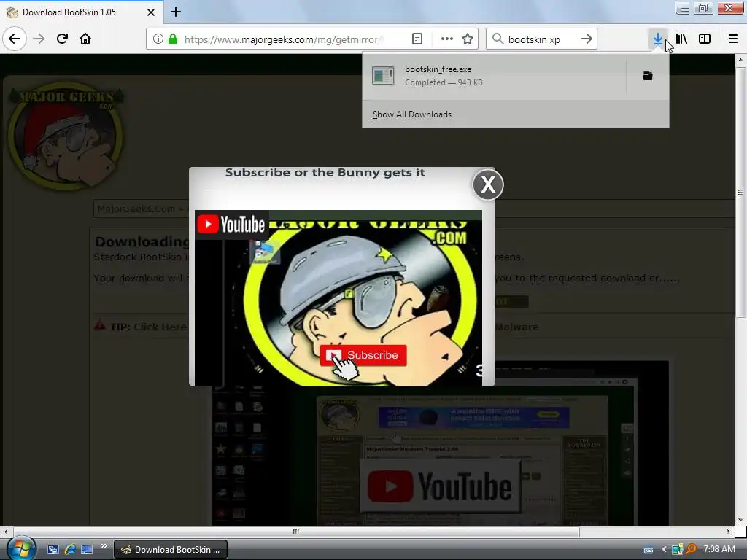Open the Firefox hamburger menu
The image size is (747, 560).
(x=733, y=39)
